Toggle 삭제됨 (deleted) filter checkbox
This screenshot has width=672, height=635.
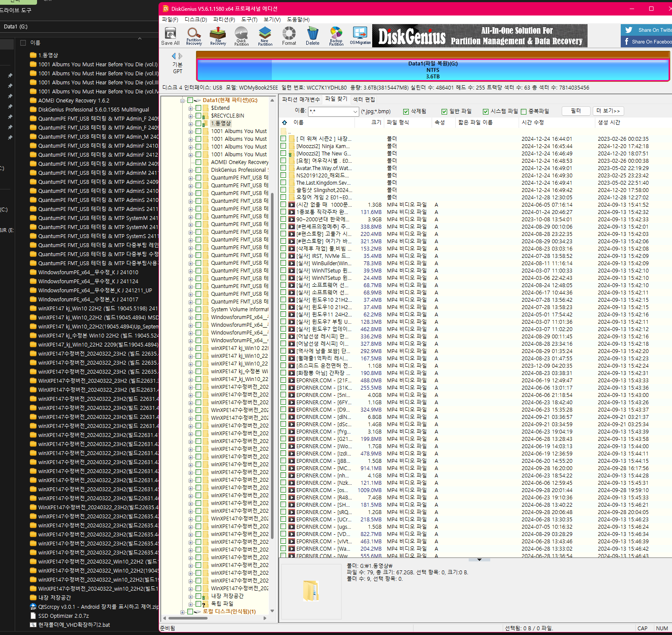[406, 112]
